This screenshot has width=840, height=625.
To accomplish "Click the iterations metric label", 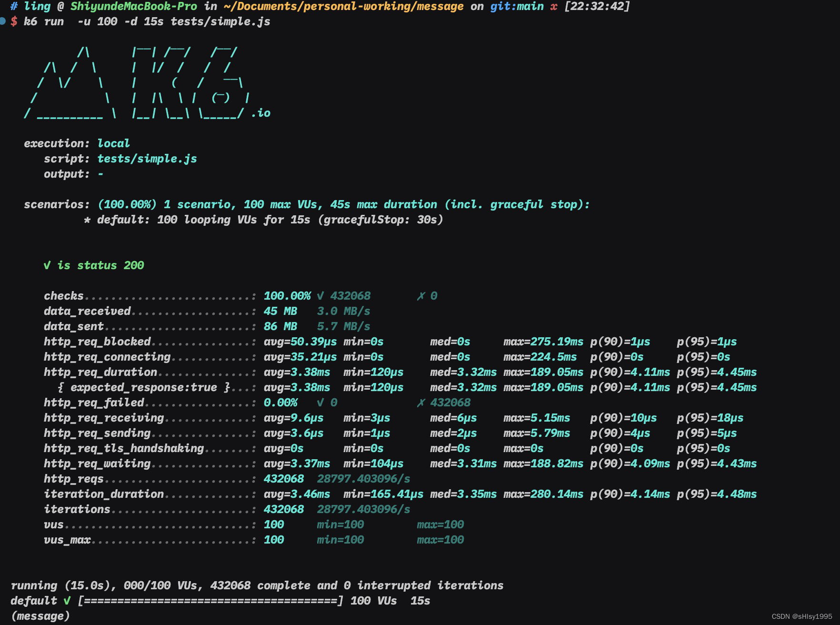I will 77,509.
